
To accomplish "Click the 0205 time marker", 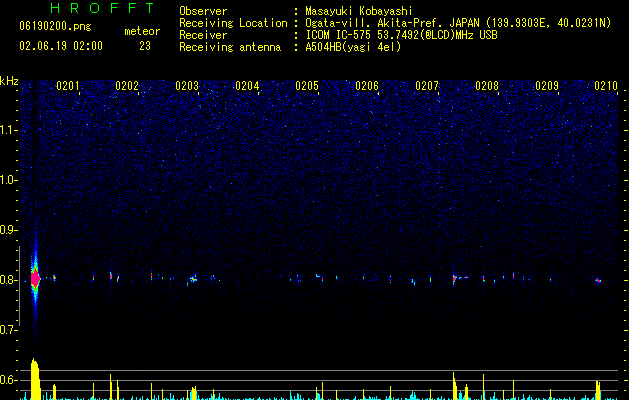I will 307,85.
